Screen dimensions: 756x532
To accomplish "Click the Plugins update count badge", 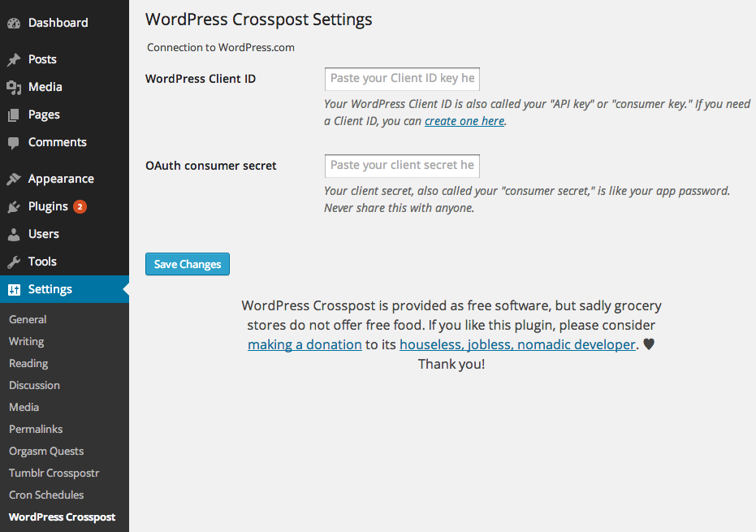I will [x=80, y=207].
